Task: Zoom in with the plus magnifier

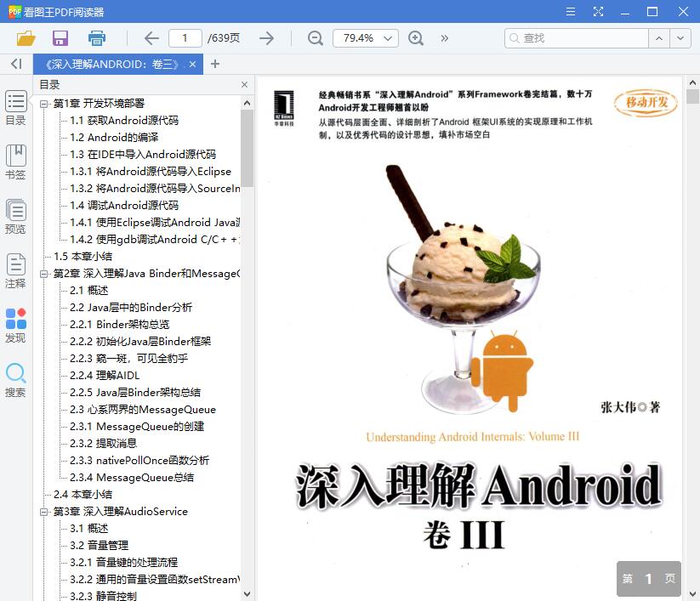Action: (416, 38)
